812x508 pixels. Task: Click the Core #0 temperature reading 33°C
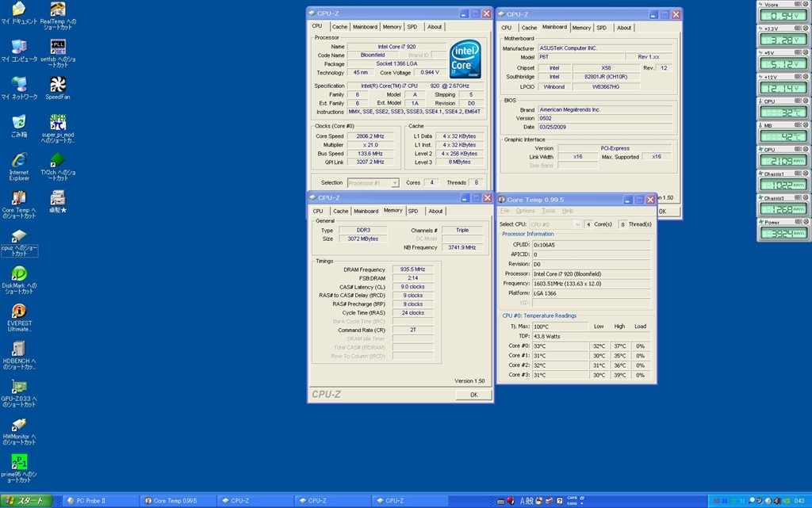click(x=560, y=346)
